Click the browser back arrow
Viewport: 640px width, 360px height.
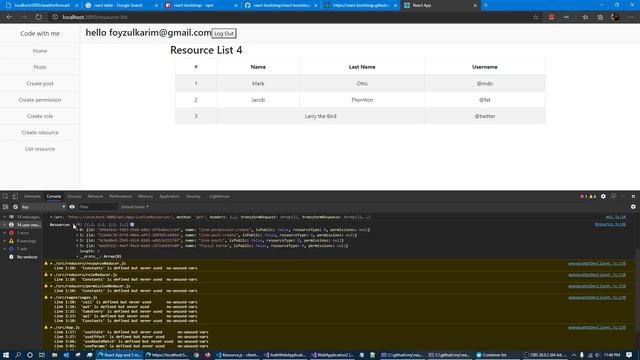click(9, 17)
